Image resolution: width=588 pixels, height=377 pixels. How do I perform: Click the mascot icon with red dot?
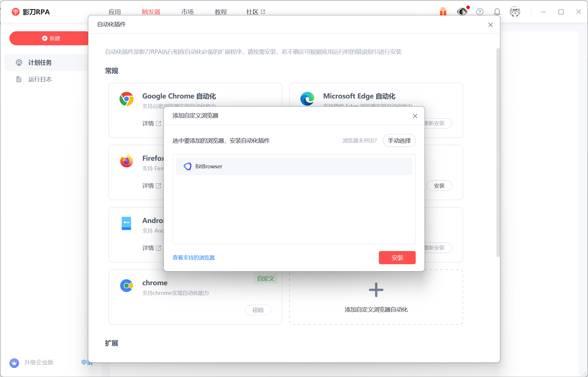(x=462, y=12)
